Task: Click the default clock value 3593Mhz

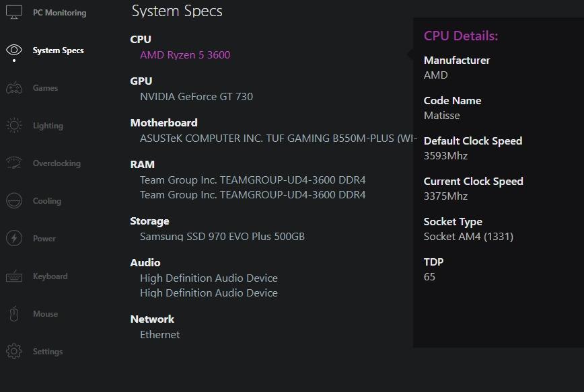Action: 446,155
